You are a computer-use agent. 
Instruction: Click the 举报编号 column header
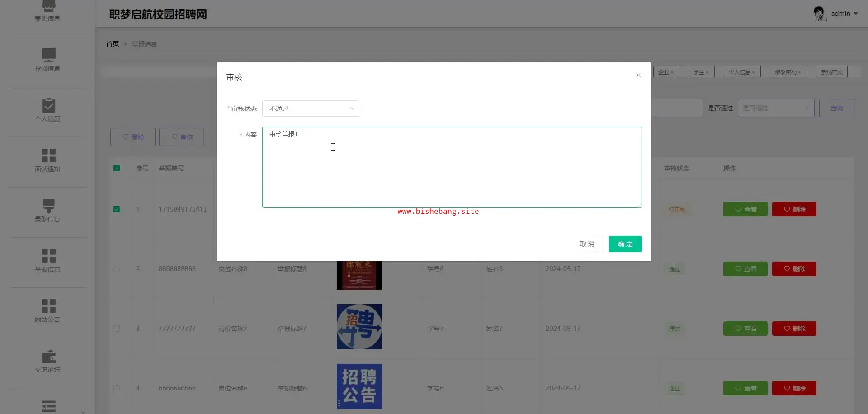[x=171, y=168]
